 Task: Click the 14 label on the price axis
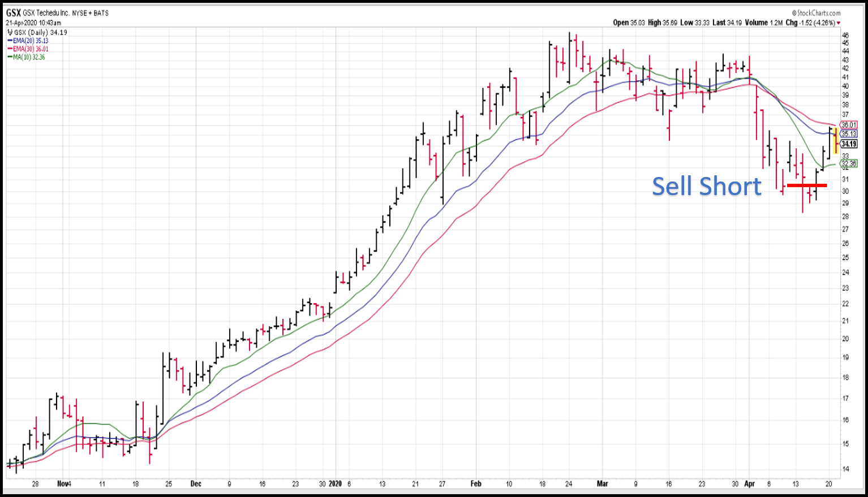845,469
